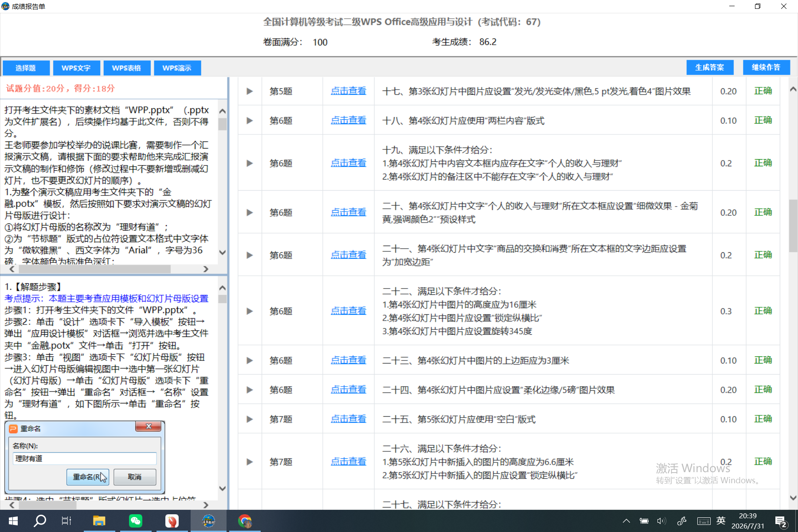Viewport: 798px width, 532px height.
Task: Open the touch keyboard tray icon
Action: pyautogui.click(x=704, y=521)
